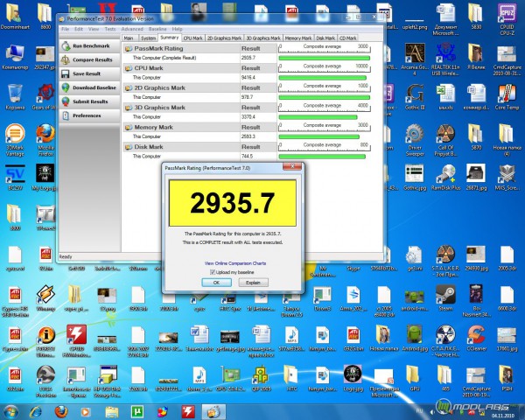
Task: Select the Memory Mark result value 2593.3
Action: pyautogui.click(x=248, y=136)
